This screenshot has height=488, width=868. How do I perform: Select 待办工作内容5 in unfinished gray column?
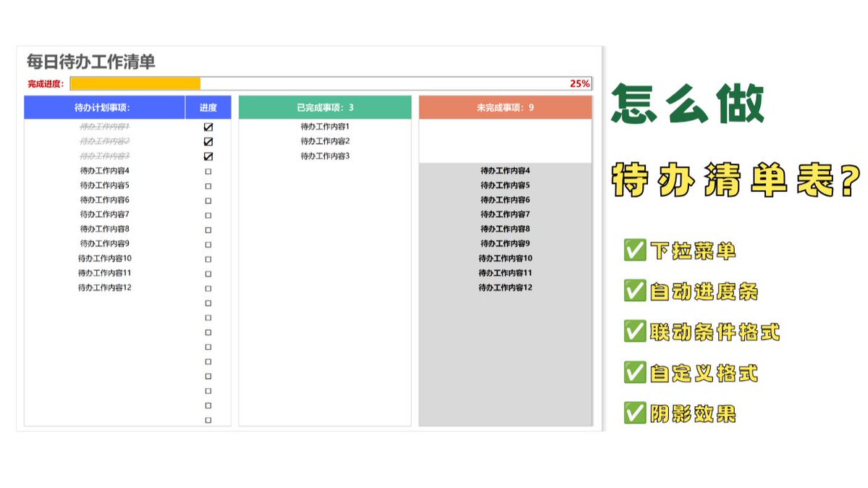pos(505,185)
